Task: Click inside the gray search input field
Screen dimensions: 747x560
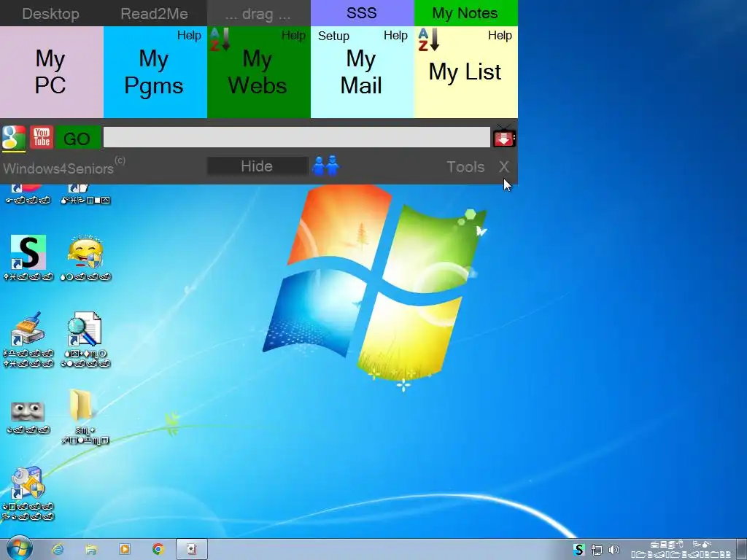Action: click(296, 137)
